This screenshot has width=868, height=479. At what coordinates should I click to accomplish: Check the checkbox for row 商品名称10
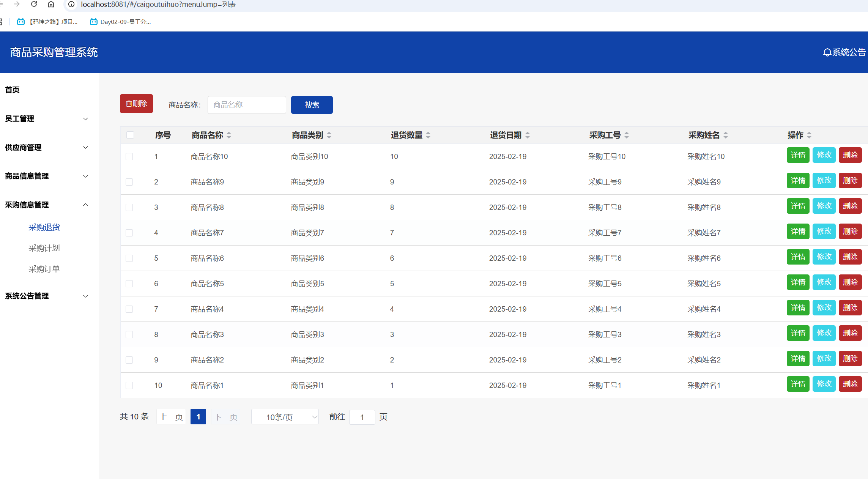129,156
